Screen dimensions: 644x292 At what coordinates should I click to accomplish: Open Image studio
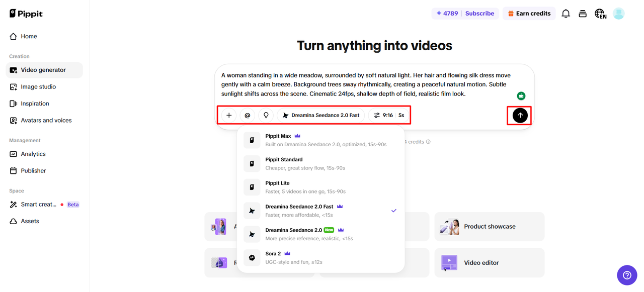(x=44, y=87)
